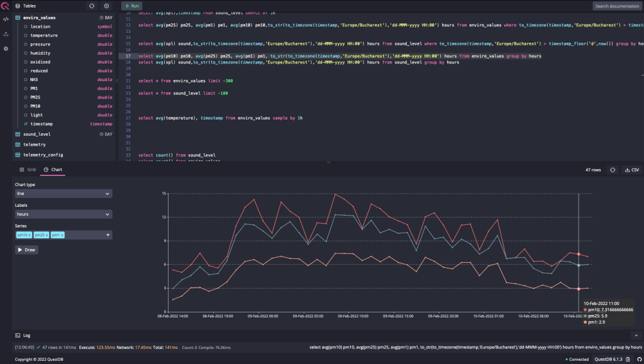Switch to the Grid tab
Screen dimensions: 644x364
click(28, 170)
